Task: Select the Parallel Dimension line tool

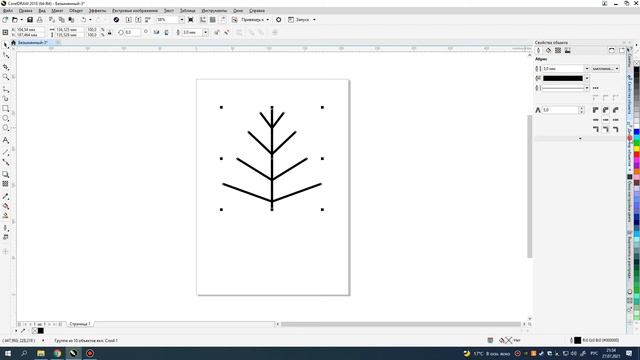Action: point(6,152)
